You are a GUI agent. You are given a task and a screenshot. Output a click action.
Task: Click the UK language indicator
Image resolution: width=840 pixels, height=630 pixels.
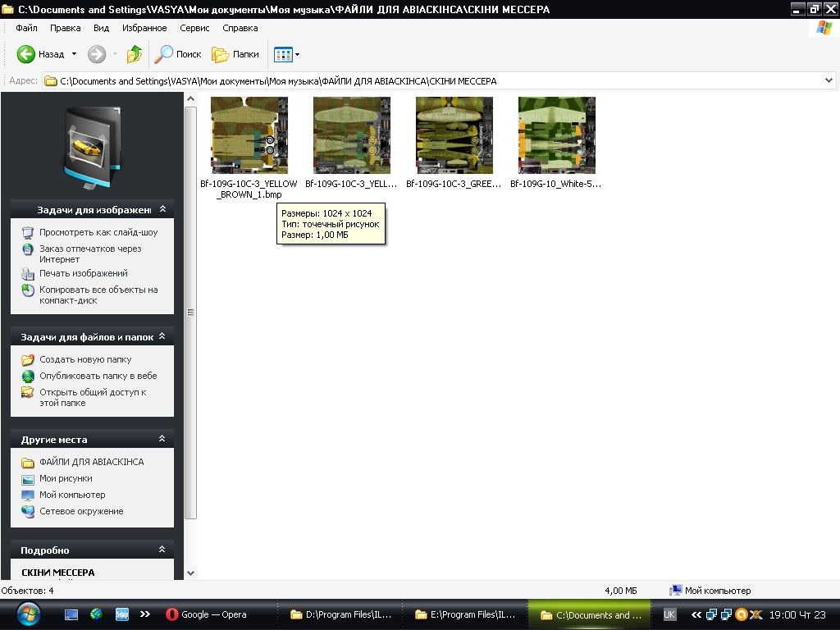(x=669, y=614)
